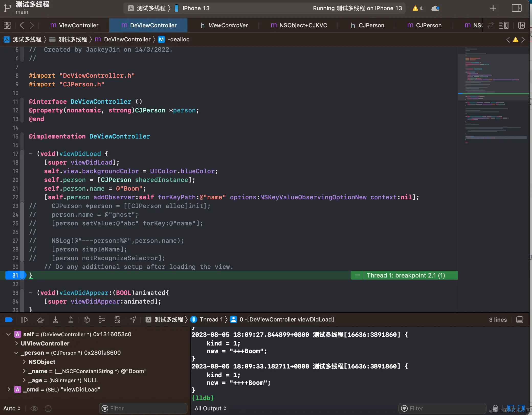This screenshot has width=532, height=415.
Task: Click the (lldb) console prompt
Action: point(203,398)
